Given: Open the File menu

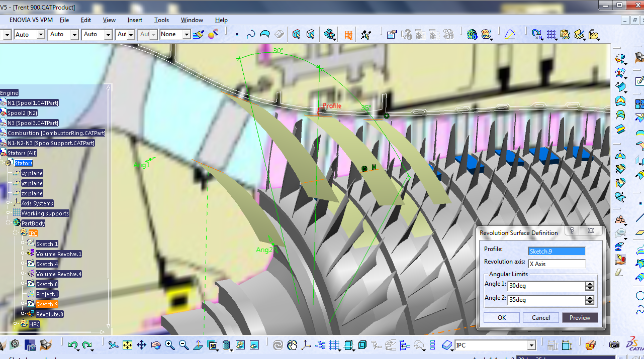Looking at the screenshot, I should (x=64, y=20).
